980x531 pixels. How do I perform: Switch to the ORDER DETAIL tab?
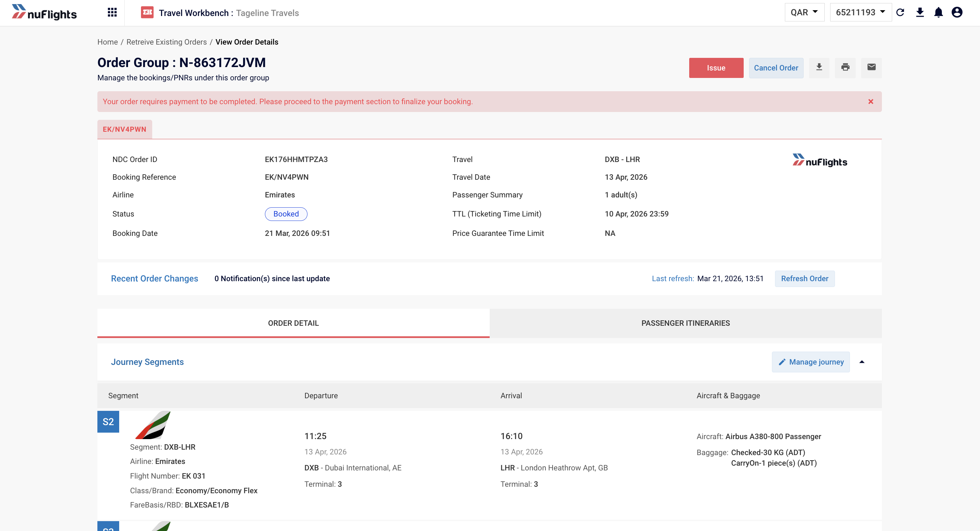point(293,323)
